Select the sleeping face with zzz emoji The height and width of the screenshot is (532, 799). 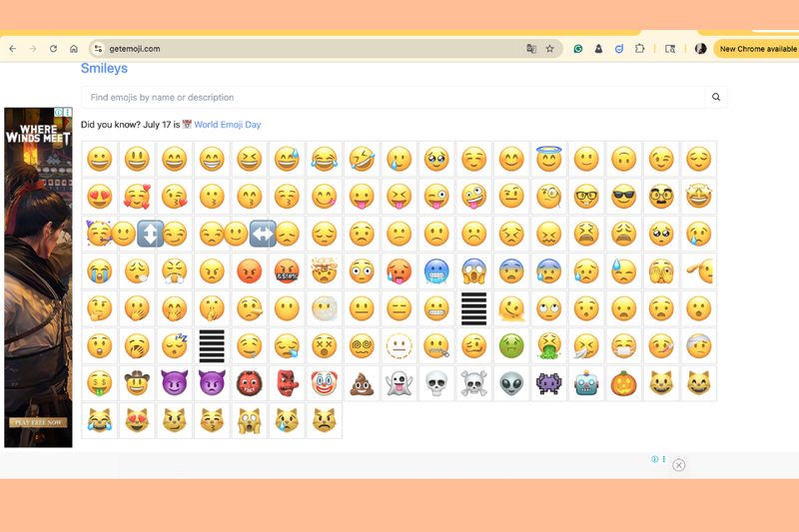click(x=174, y=346)
